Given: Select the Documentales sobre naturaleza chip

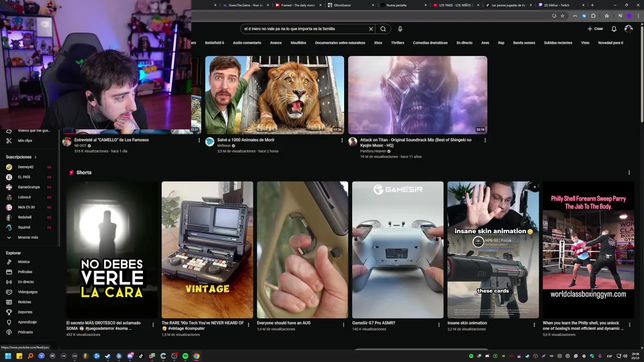Looking at the screenshot, I should [x=340, y=43].
